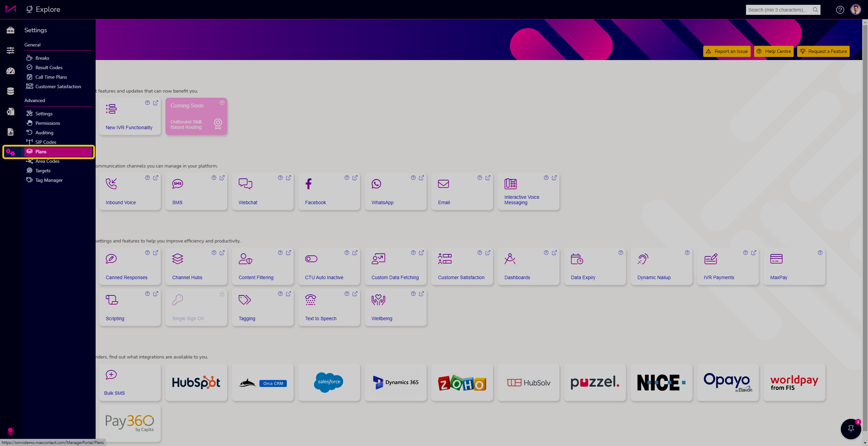Image resolution: width=868 pixels, height=446 pixels.
Task: Open Permissions under Advanced
Action: click(58, 123)
